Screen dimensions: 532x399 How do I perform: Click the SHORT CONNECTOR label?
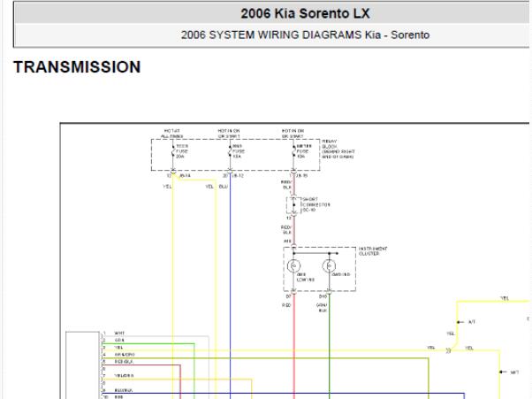315,204
